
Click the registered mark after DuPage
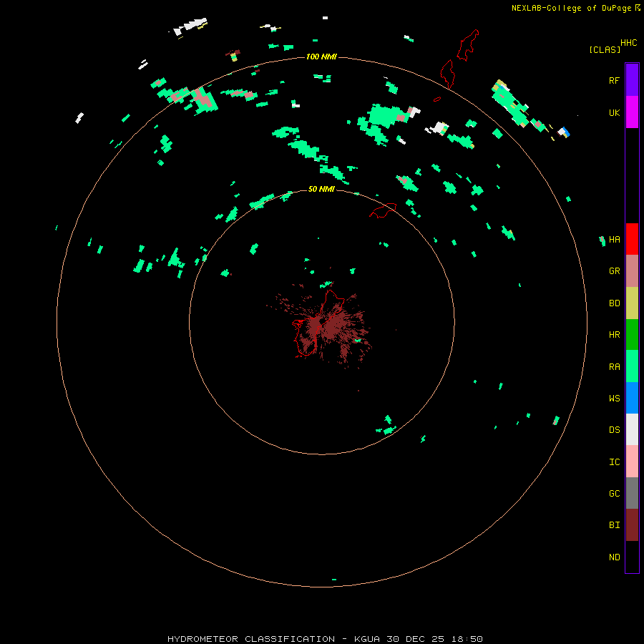coord(638,8)
